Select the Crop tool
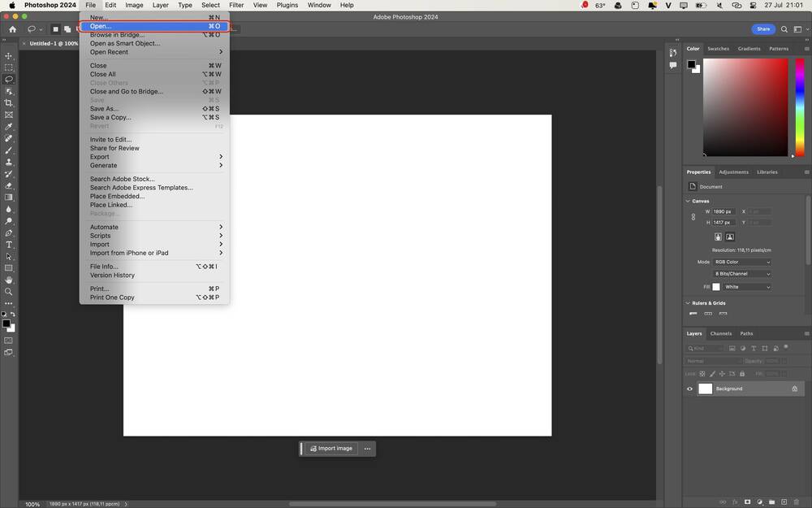Screen dimensions: 812x508 coord(9,103)
